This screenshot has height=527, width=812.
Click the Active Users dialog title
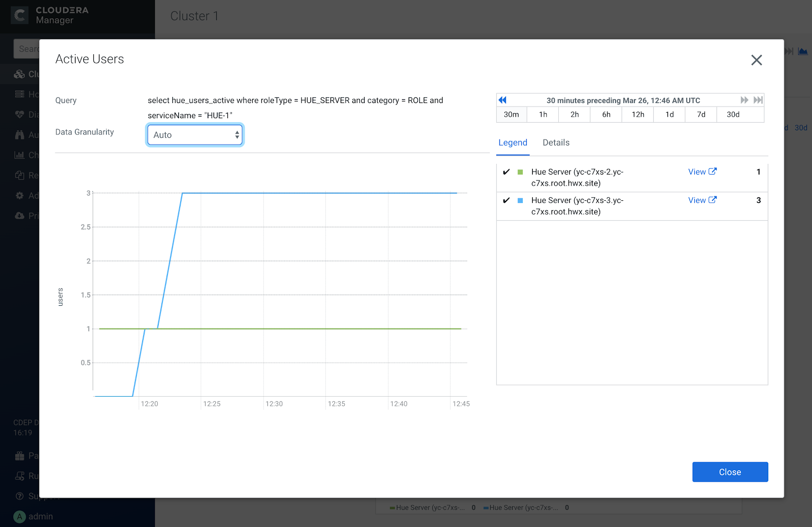pos(90,59)
